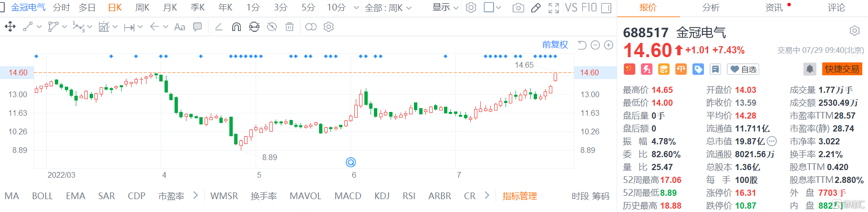Expand more timeframe options after 10分
Viewport: 868px width, 212px height.
356,8
